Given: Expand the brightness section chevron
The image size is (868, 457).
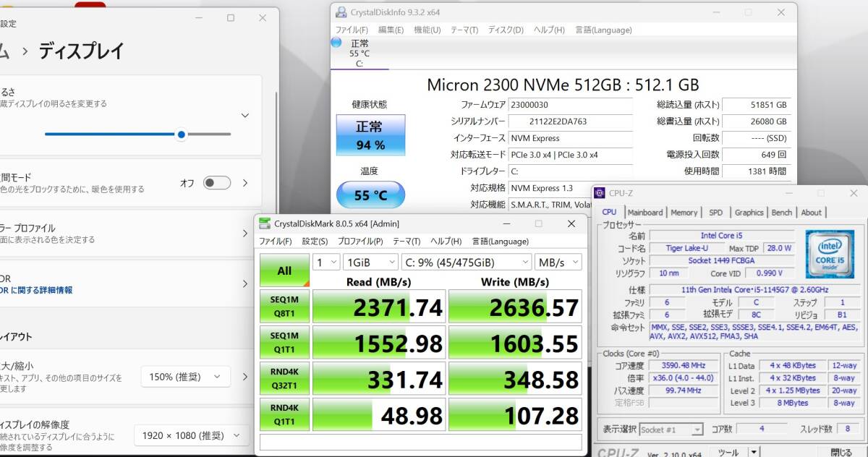Looking at the screenshot, I should pyautogui.click(x=245, y=115).
